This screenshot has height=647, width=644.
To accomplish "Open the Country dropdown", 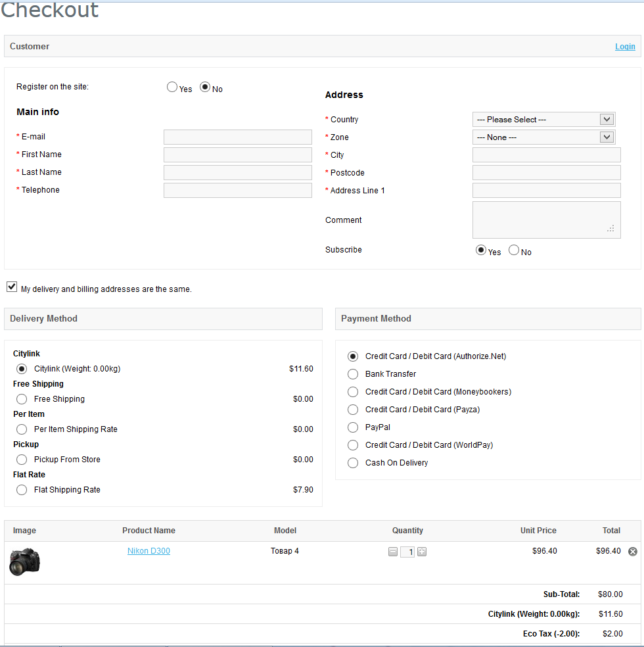I will click(544, 119).
